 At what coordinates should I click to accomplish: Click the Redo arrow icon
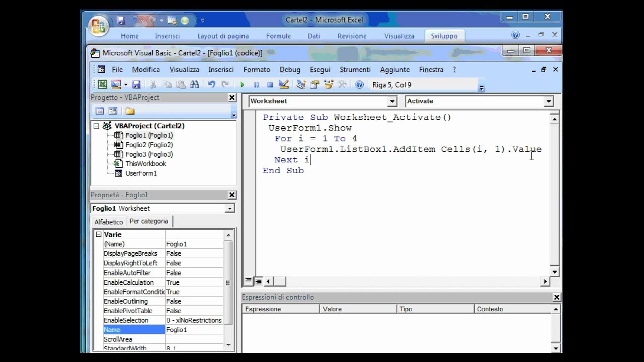(225, 85)
